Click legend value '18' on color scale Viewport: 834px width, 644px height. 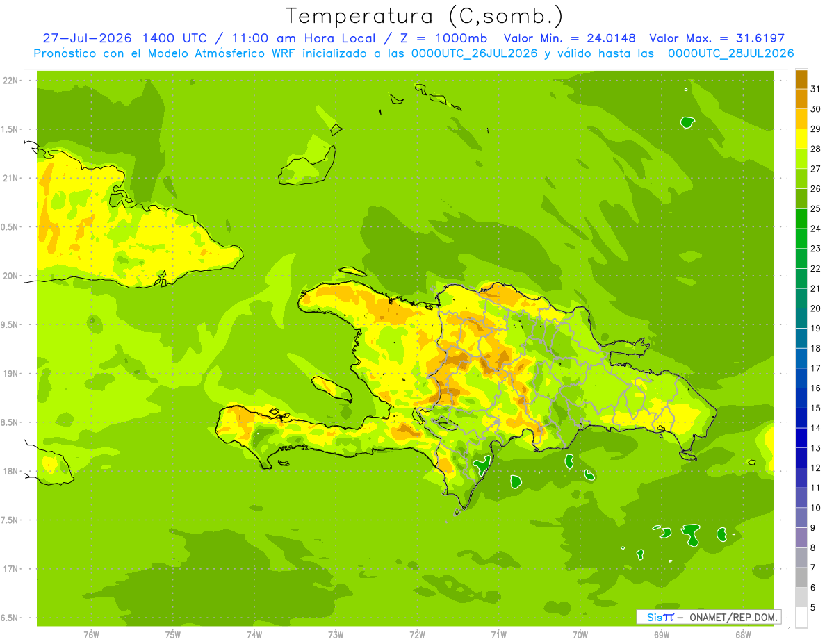815,348
